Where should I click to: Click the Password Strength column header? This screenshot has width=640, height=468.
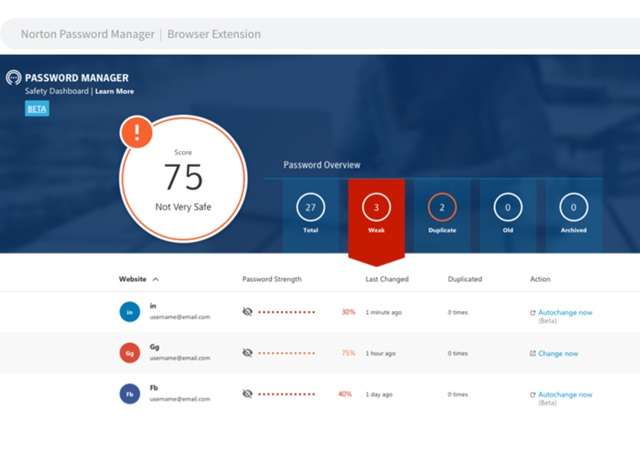[272, 279]
